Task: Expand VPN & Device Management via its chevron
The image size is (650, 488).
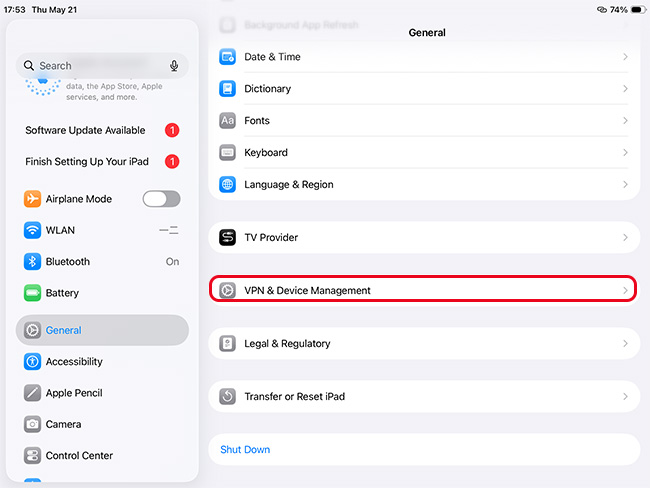Action: pyautogui.click(x=625, y=291)
